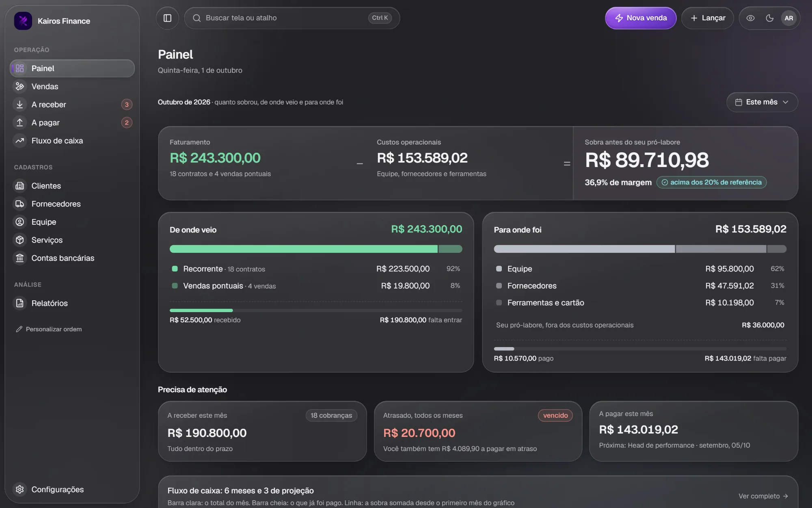Click the pencil icon beside Personalizar ordem
This screenshot has width=812, height=508.
pos(19,329)
